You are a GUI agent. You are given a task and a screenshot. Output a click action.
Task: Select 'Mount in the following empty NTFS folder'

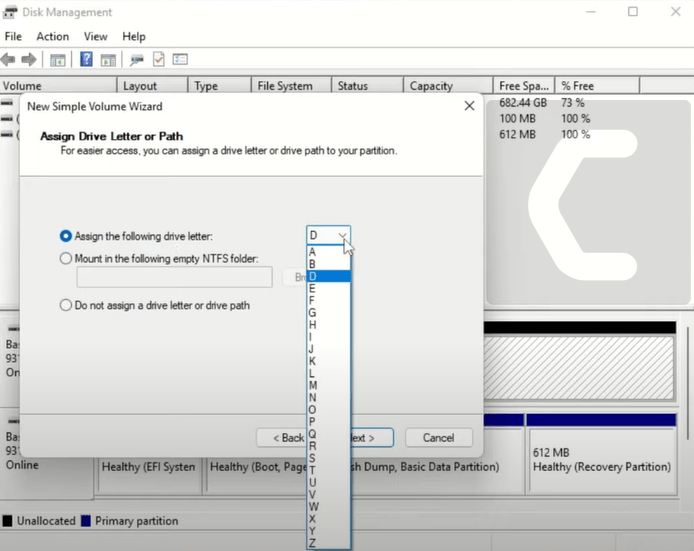[66, 257]
